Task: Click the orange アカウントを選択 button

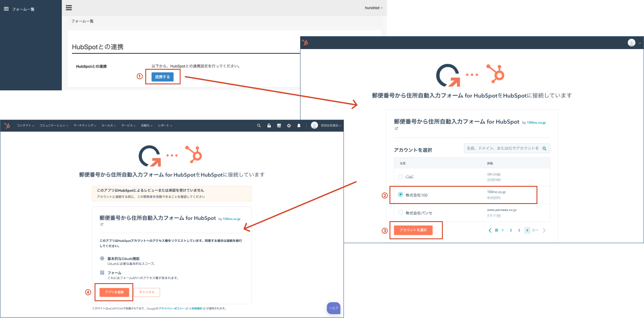Action: point(413,230)
